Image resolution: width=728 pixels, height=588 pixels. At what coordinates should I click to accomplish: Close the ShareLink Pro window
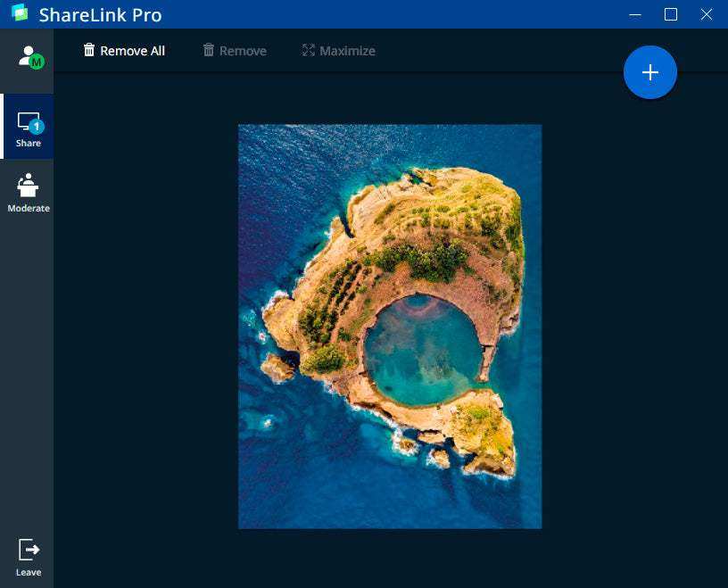pos(707,14)
